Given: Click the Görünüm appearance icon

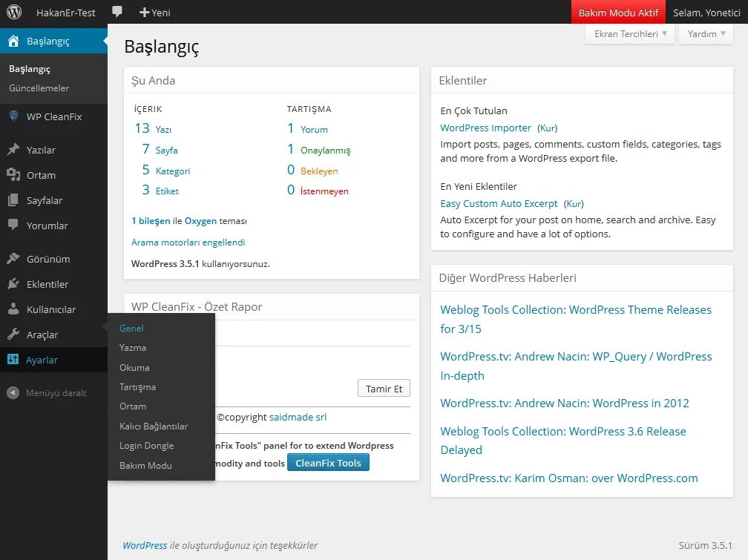Looking at the screenshot, I should tap(13, 259).
